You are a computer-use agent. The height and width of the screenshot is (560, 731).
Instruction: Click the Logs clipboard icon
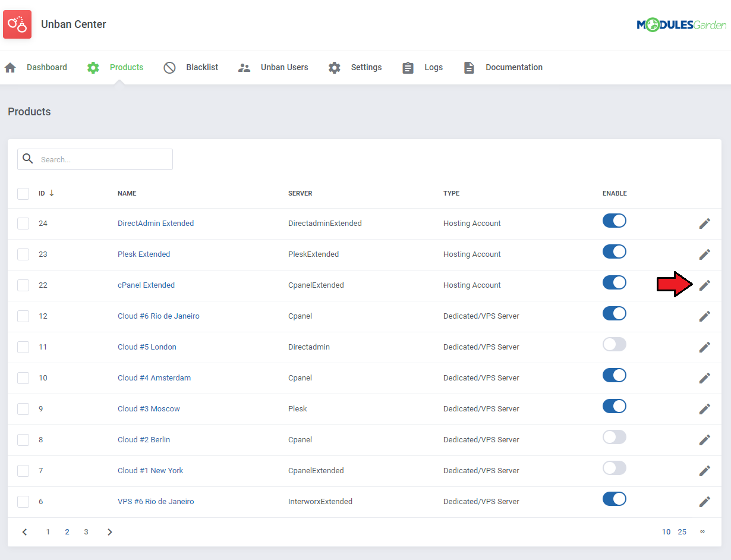408,68
